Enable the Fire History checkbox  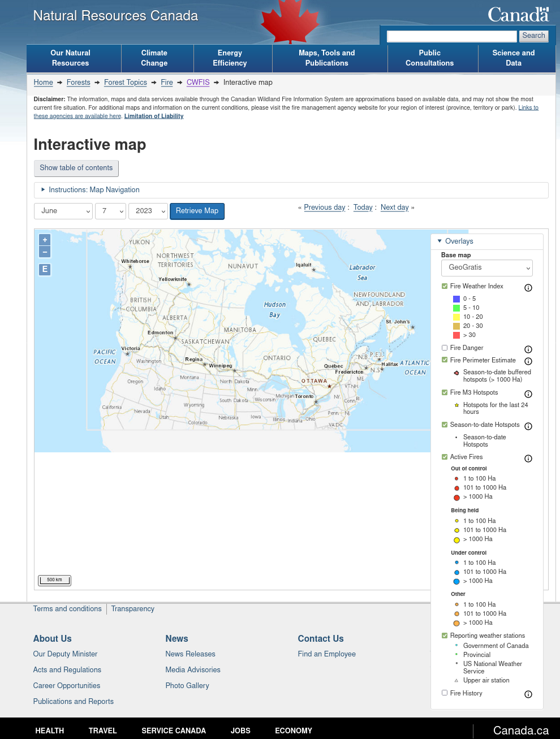coord(445,693)
